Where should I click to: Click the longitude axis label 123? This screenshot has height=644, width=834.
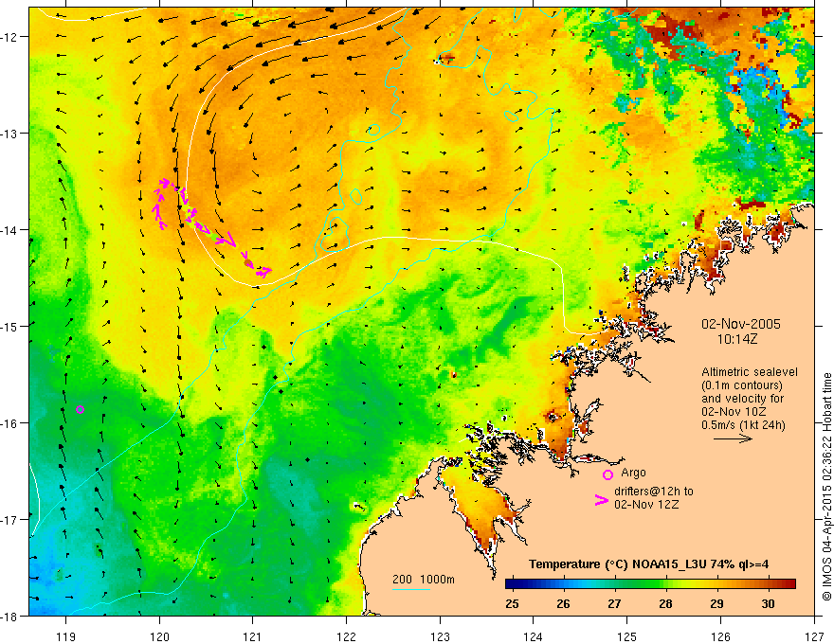(x=440, y=636)
